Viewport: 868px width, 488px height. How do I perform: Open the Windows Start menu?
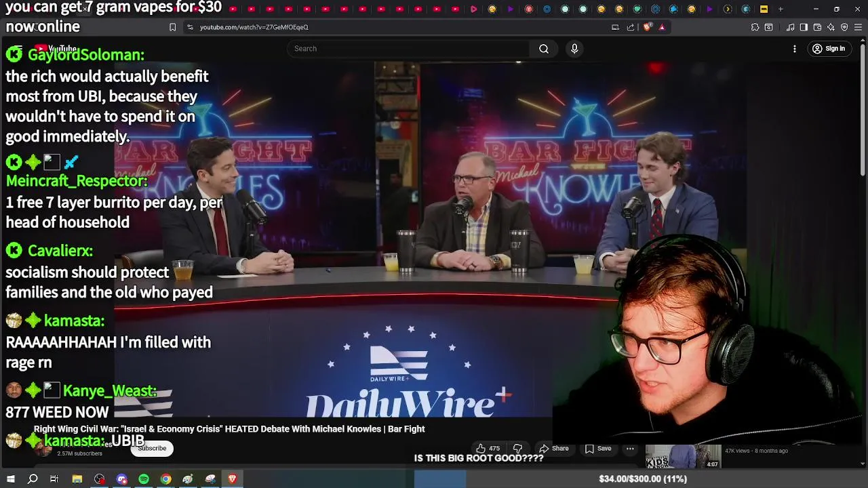[x=11, y=479]
